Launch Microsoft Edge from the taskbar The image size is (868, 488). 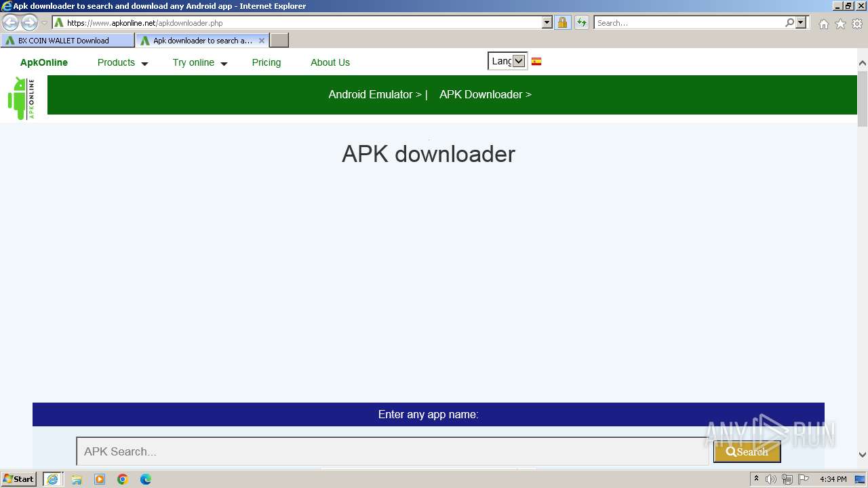(x=146, y=479)
